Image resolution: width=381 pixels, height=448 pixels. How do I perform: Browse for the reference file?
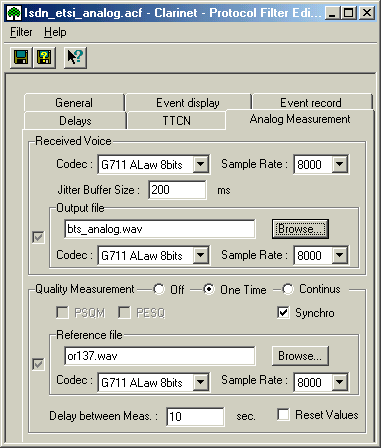pos(300,356)
